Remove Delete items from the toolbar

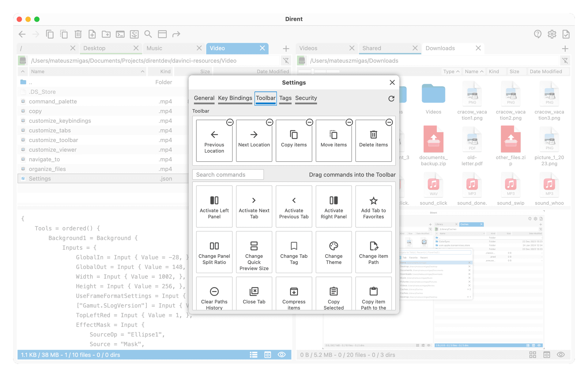389,122
